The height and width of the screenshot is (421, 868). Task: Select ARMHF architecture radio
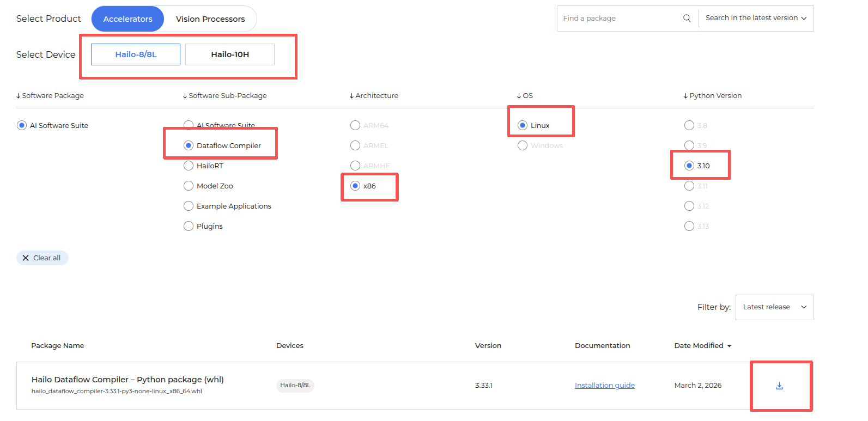coord(355,166)
